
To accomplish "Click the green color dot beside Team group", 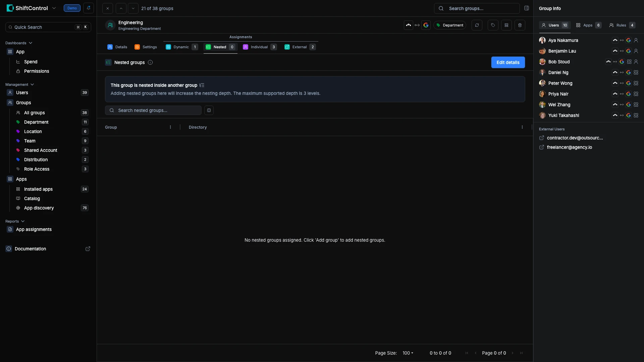I will click(x=18, y=141).
